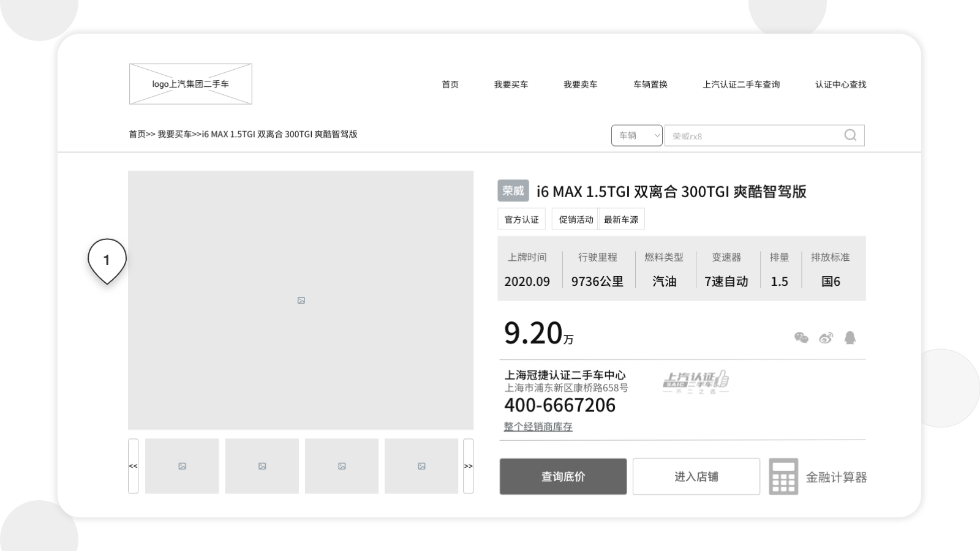This screenshot has height=551, width=980.
Task: Open the 金融计算器 calculator icon
Action: 783,476
